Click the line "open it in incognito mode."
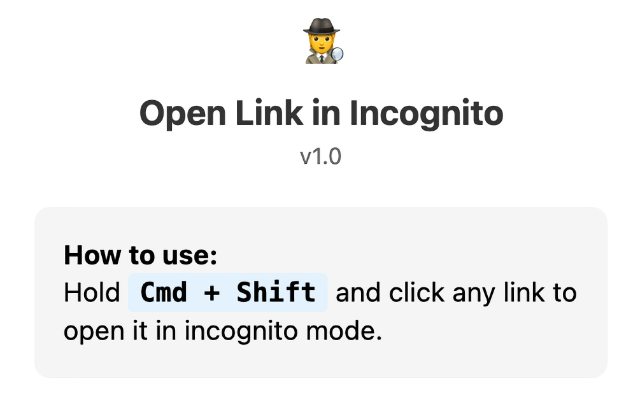Screen dimensions: 640x400 pos(223,331)
